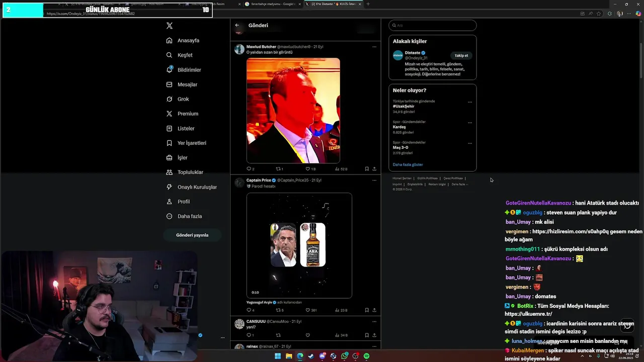Screen dimensions: 644x362
Task: Open options for Kardeş trend
Action: click(470, 123)
